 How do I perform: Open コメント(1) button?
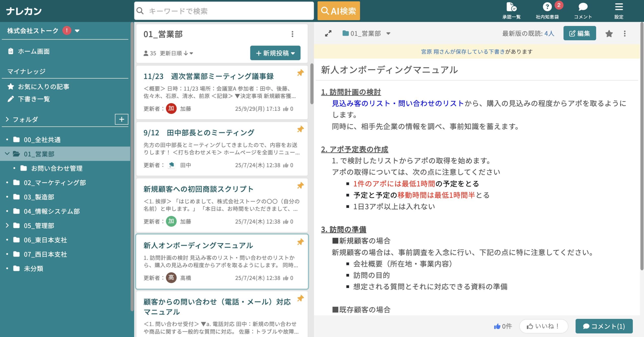point(604,326)
